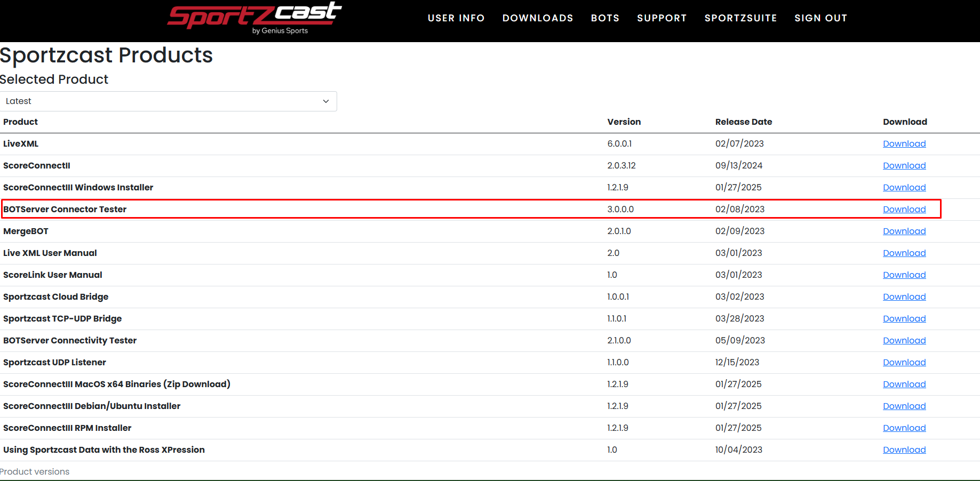This screenshot has height=481, width=980.
Task: Download MergeBOT 2.0.1.0
Action: (x=904, y=231)
